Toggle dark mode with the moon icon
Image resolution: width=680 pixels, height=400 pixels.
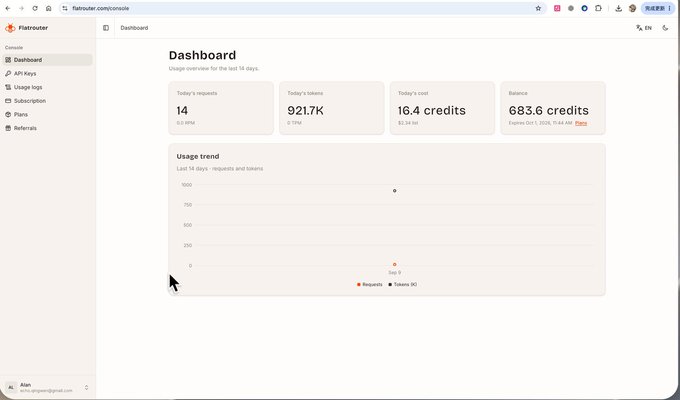(x=665, y=28)
